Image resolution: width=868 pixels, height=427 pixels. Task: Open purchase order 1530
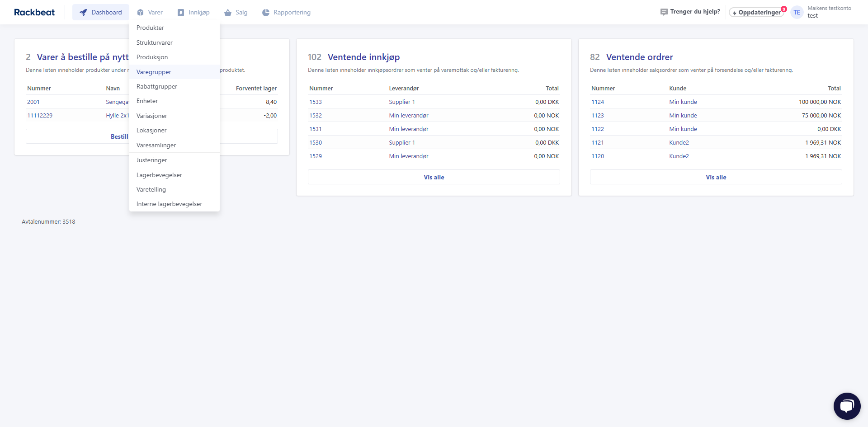(x=316, y=143)
